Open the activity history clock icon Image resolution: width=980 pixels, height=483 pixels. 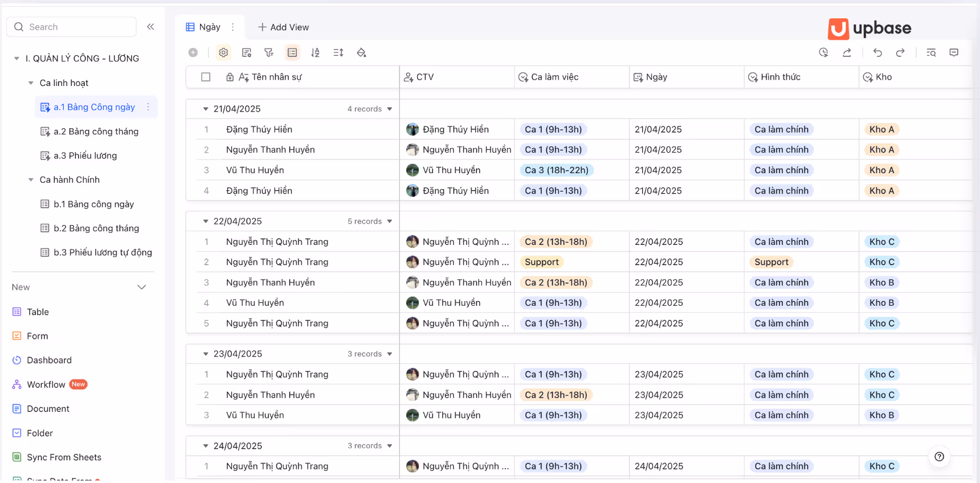point(823,52)
